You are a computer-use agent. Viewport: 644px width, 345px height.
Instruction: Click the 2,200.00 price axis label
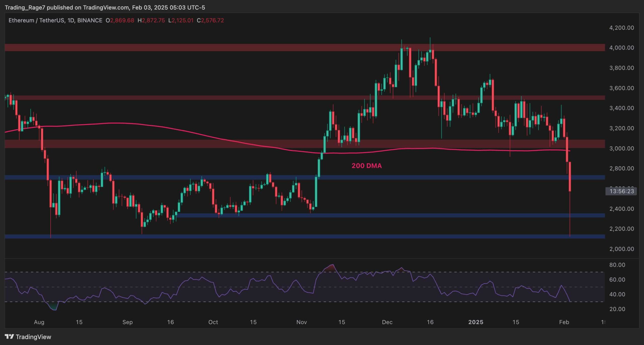pyautogui.click(x=621, y=229)
